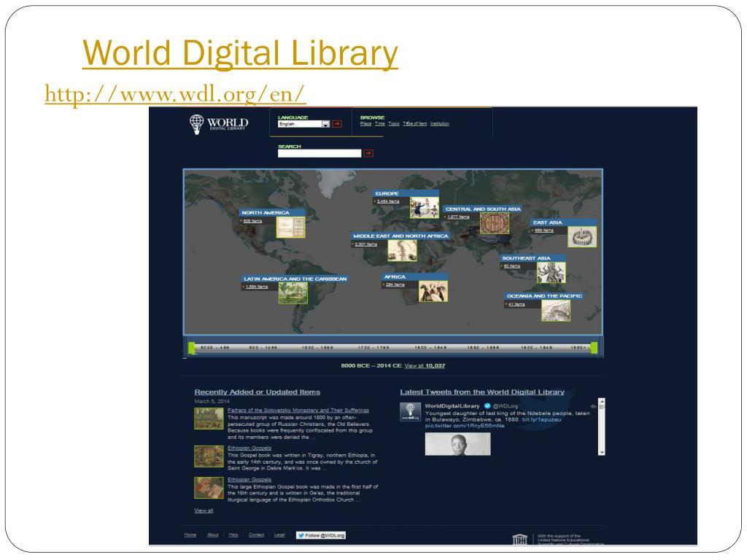
Task: Browse by Place link
Action: pyautogui.click(x=365, y=124)
